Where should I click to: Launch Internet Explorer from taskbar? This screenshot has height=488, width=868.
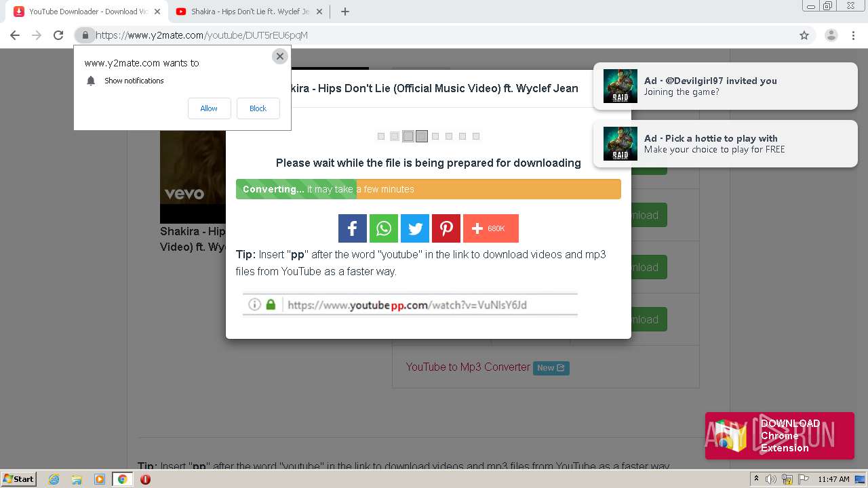(x=54, y=479)
